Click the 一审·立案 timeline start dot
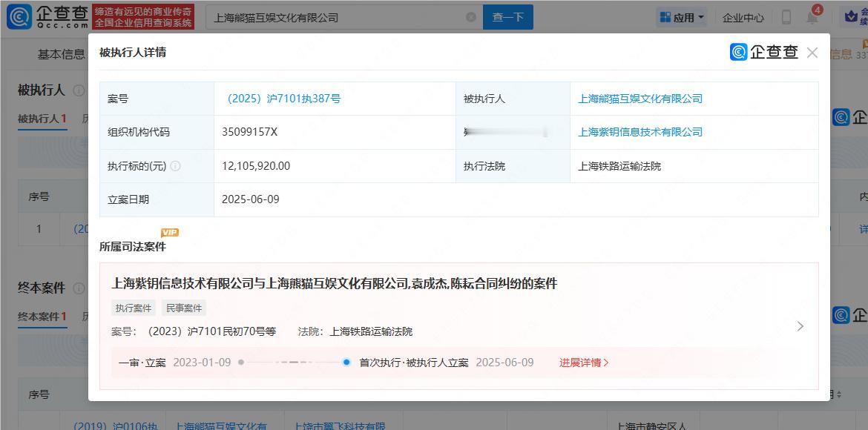The width and height of the screenshot is (868, 430). click(x=241, y=363)
